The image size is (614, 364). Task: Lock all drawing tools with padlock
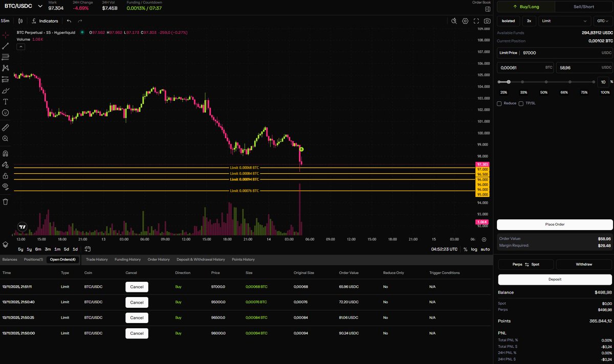pyautogui.click(x=5, y=175)
